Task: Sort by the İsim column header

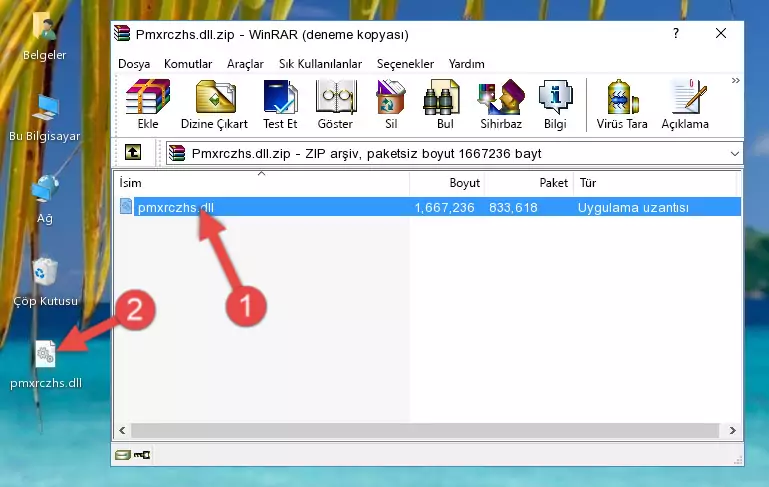Action: (x=262, y=182)
